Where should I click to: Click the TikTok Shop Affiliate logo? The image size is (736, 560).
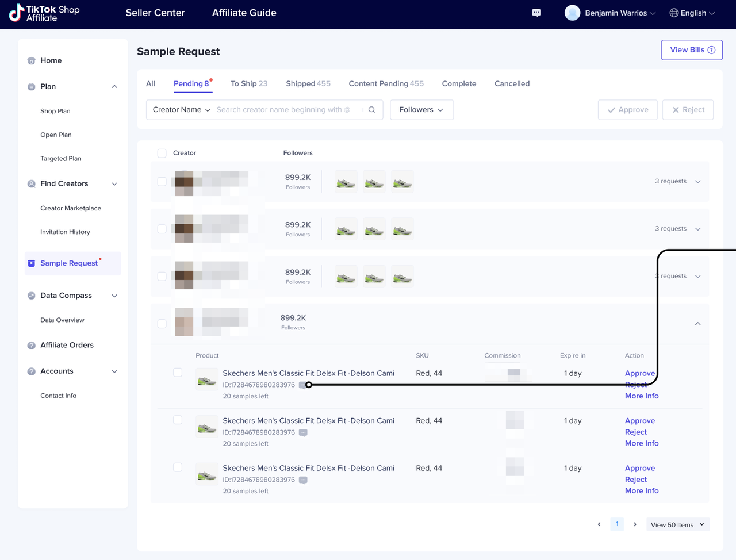click(x=44, y=13)
